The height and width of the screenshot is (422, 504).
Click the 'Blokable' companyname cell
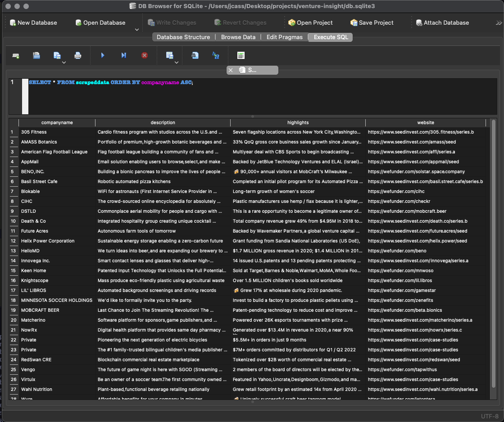(57, 191)
